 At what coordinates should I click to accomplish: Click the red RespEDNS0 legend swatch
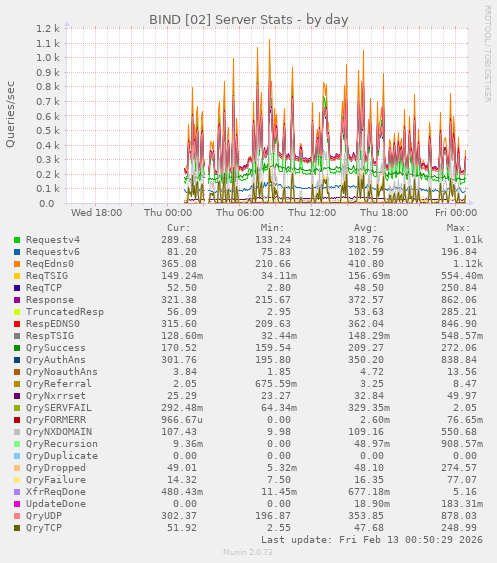click(17, 324)
